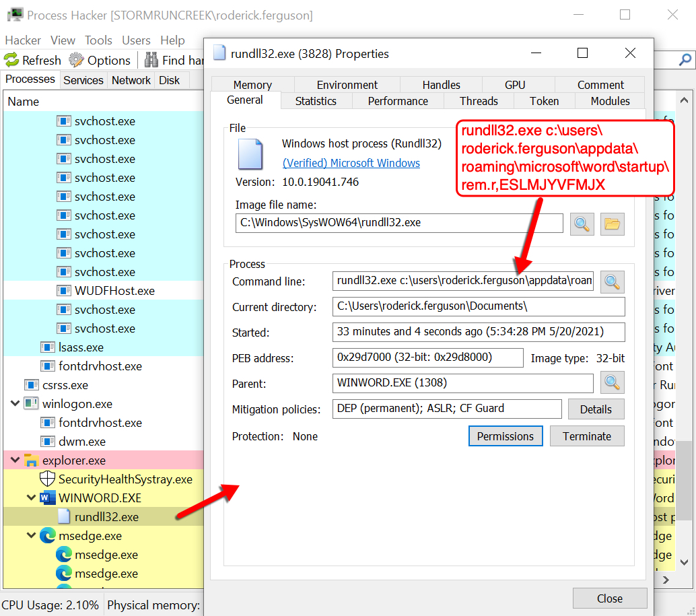Click the Image file name field
Screen dimensions: 696x616
399,223
